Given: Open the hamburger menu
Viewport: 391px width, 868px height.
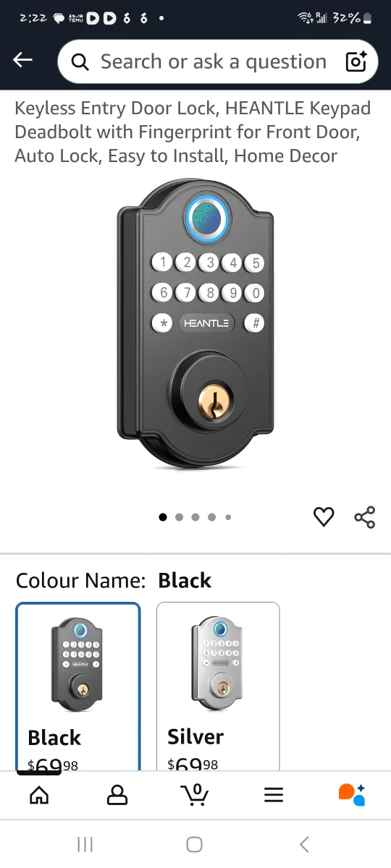Looking at the screenshot, I should pos(273,795).
